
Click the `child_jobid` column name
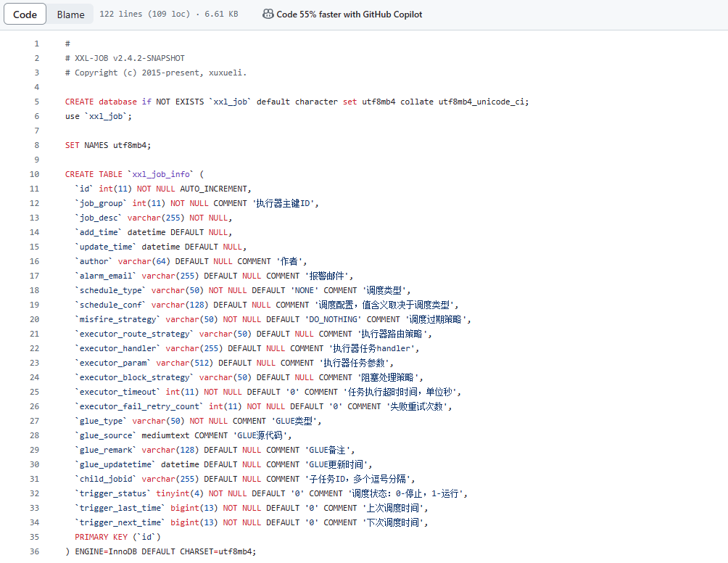coord(106,479)
